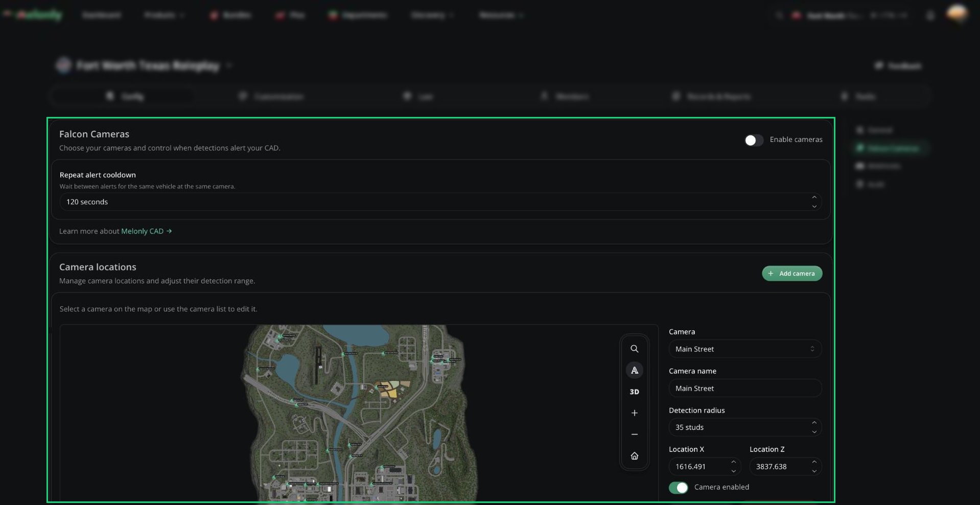Viewport: 980px width, 505px height.
Task: Decrease the Location Z value
Action: (814, 471)
